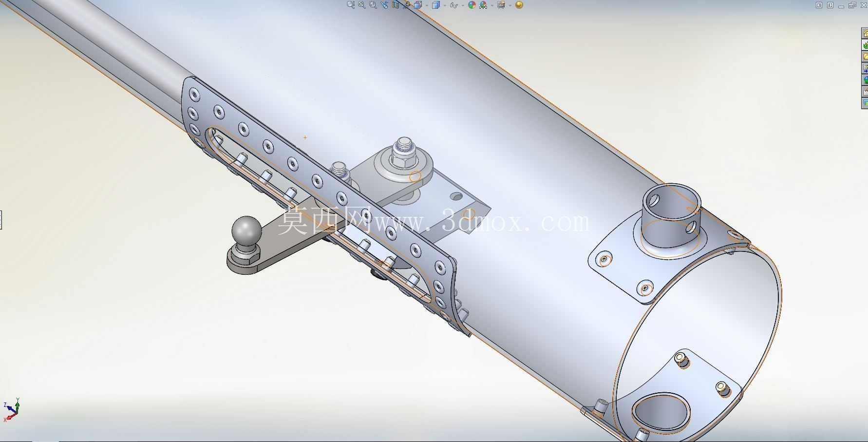Click the Hide/Show Items glasses icon
Image resolution: width=868 pixels, height=442 pixels.
click(454, 5)
